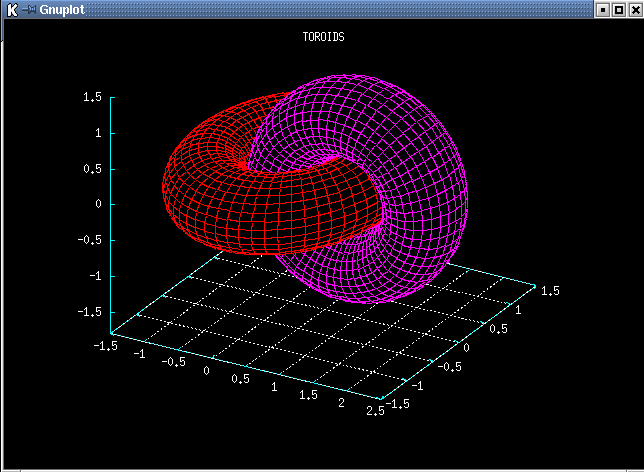Viewport: 644px width, 472px height.
Task: Minimize the Gnuplot window
Action: pos(602,9)
